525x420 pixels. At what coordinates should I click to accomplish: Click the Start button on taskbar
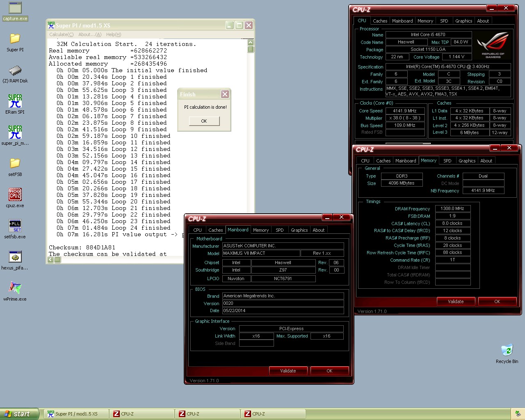(x=19, y=414)
